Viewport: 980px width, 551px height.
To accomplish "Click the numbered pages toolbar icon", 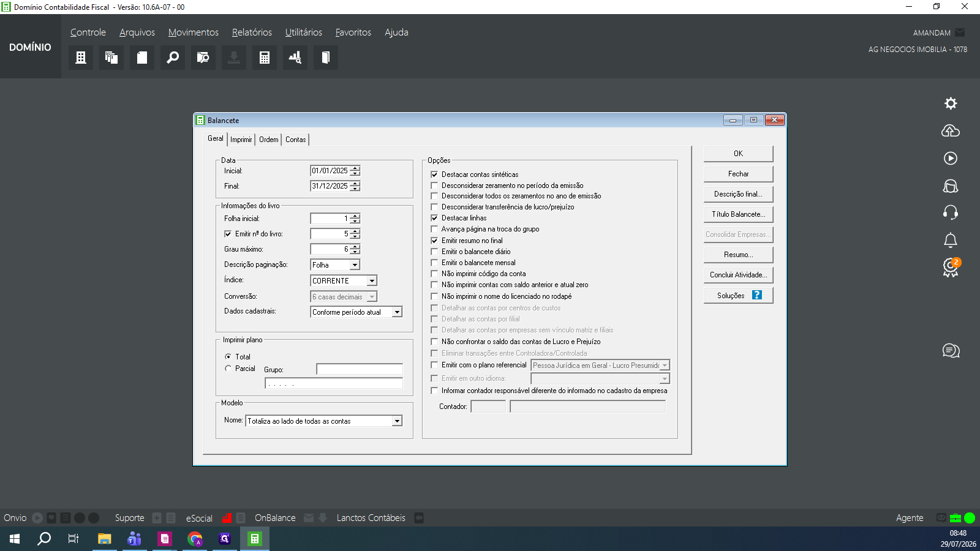I will [111, 58].
